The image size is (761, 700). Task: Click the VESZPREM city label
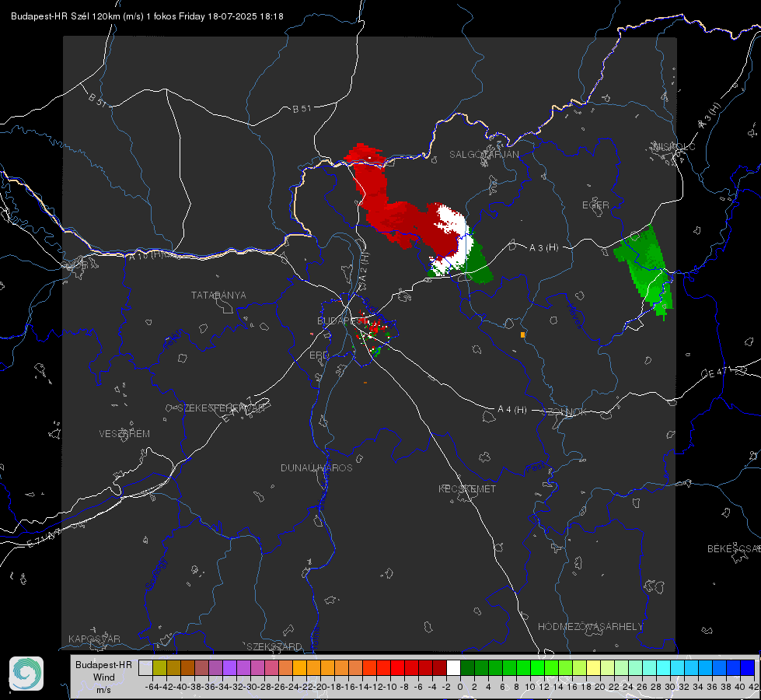(124, 434)
